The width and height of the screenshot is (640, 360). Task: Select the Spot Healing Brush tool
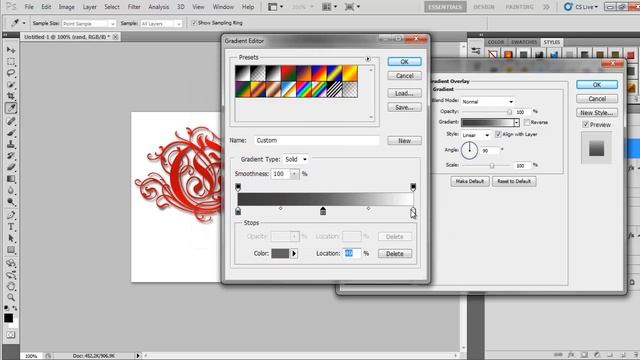11,121
